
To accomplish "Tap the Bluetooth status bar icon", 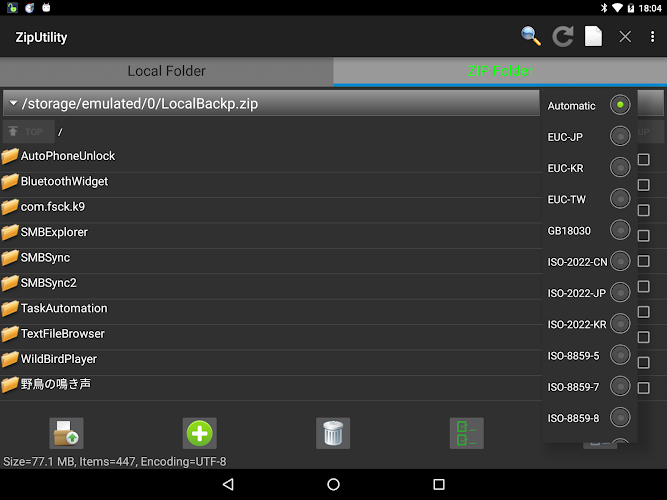I will 604,8.
